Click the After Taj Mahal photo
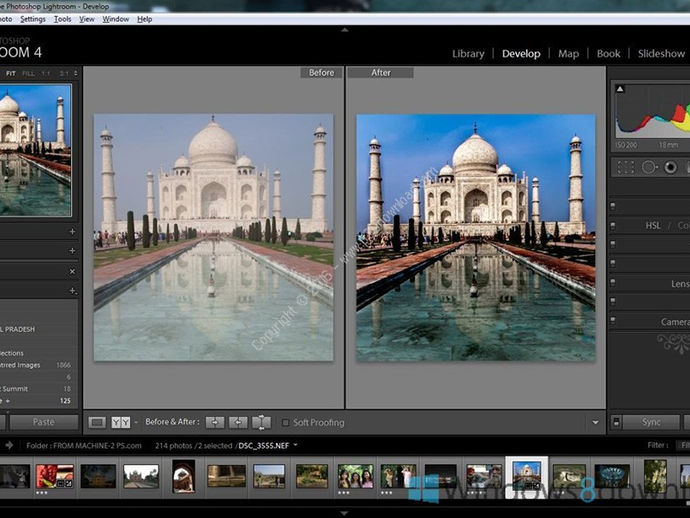This screenshot has width=690, height=518. pyautogui.click(x=476, y=238)
